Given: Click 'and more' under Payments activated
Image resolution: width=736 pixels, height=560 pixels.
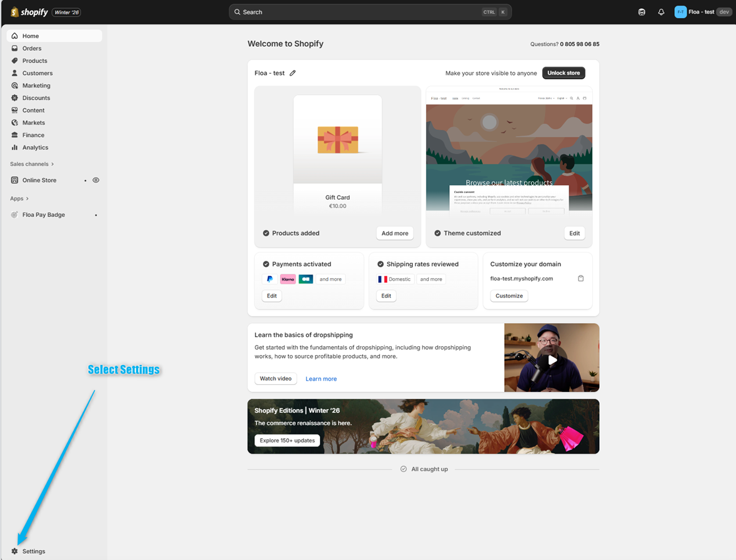Looking at the screenshot, I should [331, 279].
